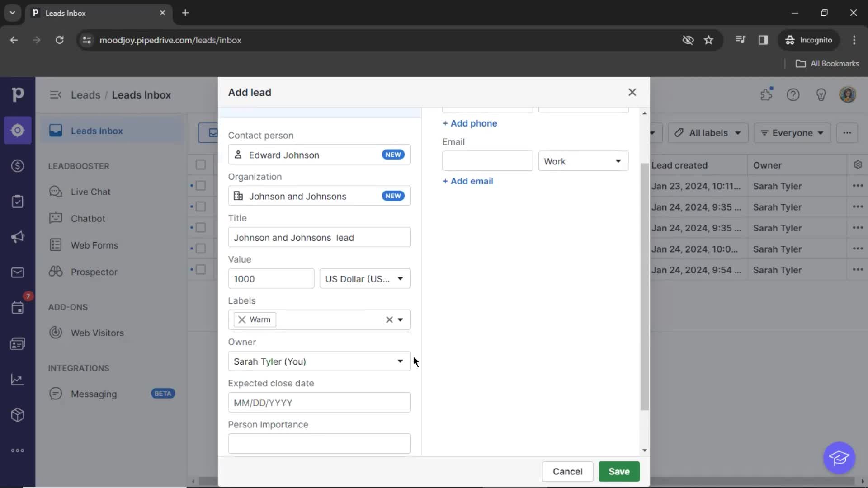Expand the Owner dropdown menu
The height and width of the screenshot is (488, 868).
click(400, 361)
